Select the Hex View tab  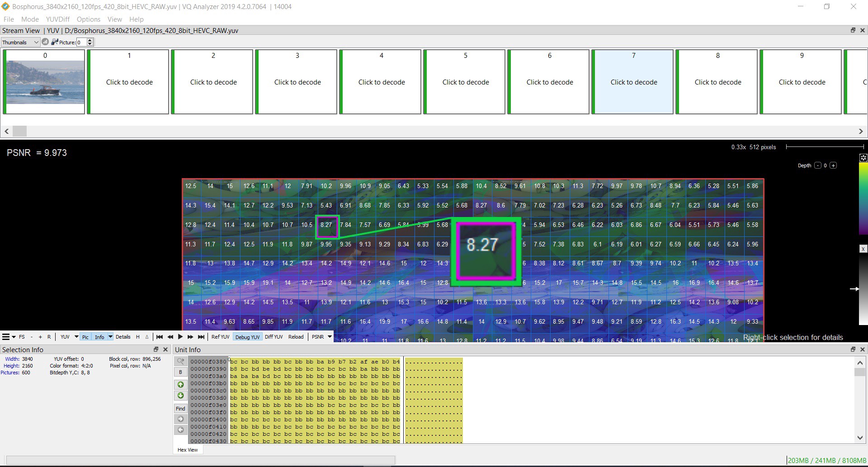click(188, 450)
